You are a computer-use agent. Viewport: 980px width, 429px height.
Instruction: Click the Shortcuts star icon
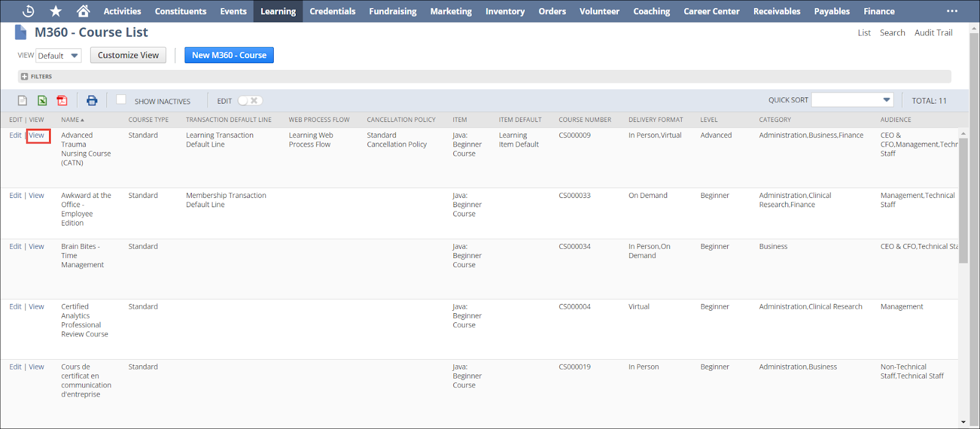tap(56, 11)
